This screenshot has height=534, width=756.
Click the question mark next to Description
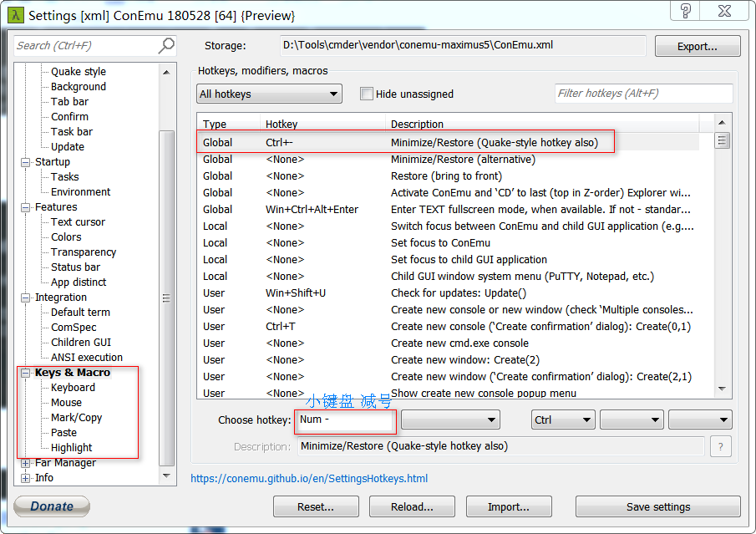coord(721,447)
